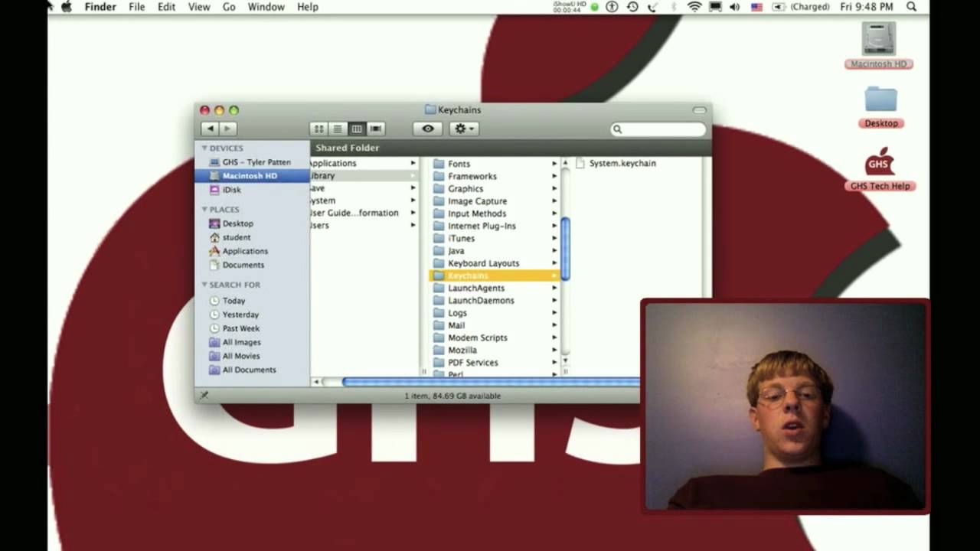Viewport: 980px width, 551px height.
Task: Go back in Finder window
Action: (210, 129)
